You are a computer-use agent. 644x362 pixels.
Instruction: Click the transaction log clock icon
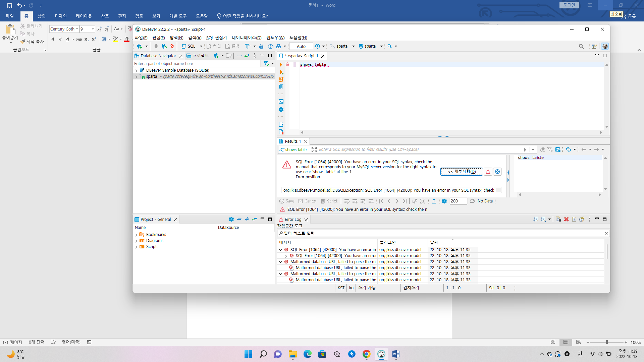tap(317, 46)
